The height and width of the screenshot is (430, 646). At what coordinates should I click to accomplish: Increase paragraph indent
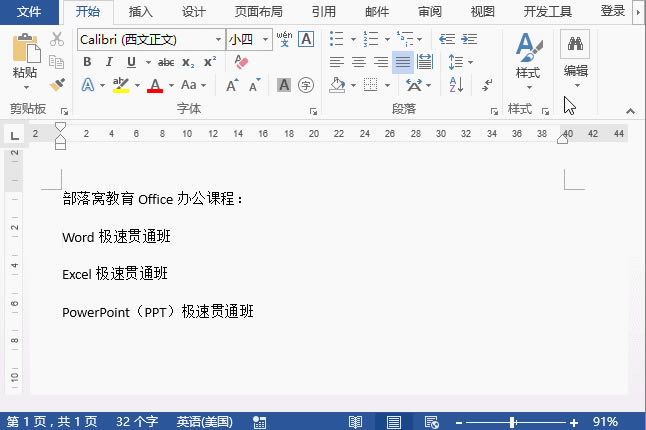[x=469, y=39]
